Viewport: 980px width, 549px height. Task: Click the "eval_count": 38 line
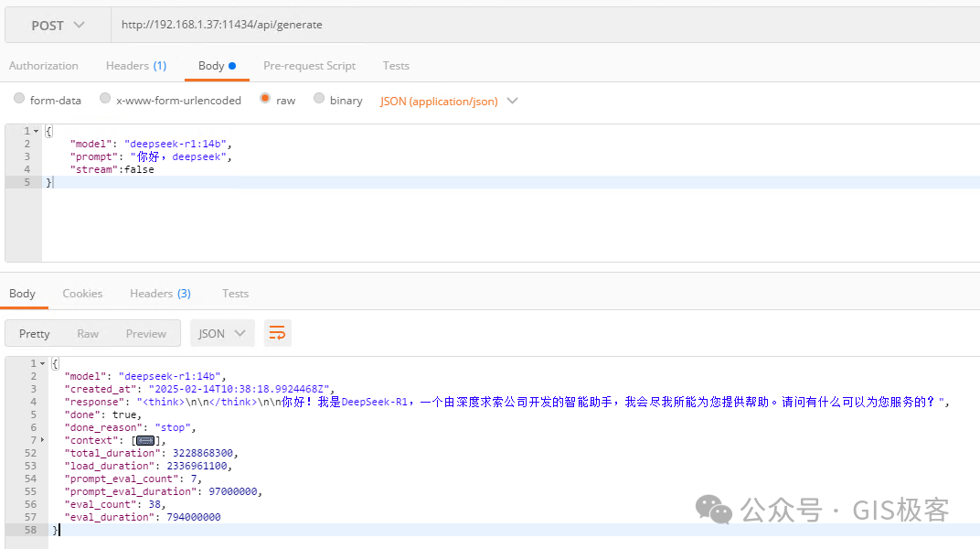(x=115, y=504)
